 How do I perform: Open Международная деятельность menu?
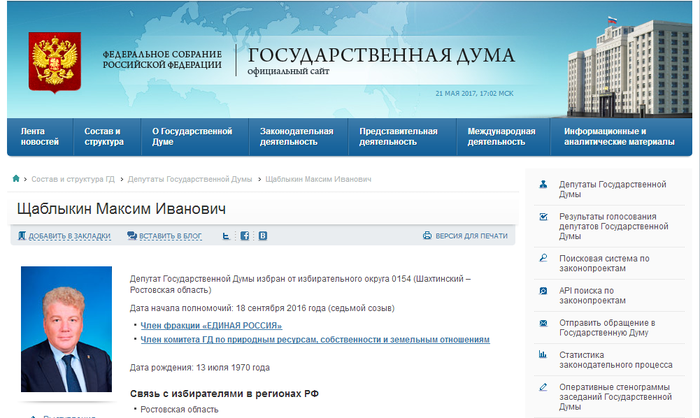pyautogui.click(x=503, y=137)
